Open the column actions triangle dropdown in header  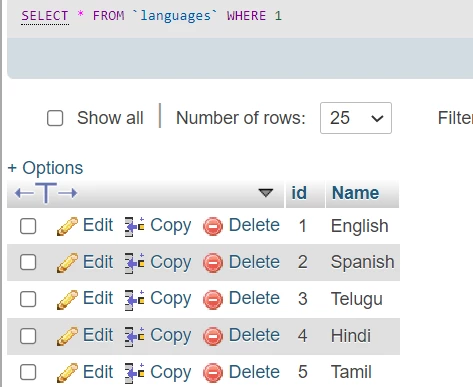pyautogui.click(x=266, y=193)
